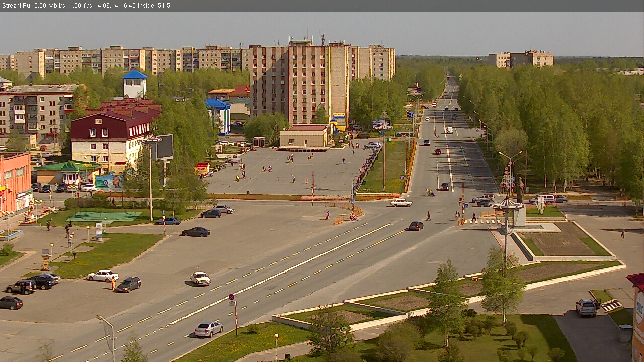Click the 1.00 fr/s frame rate value
The height and width of the screenshot is (362, 644).
pyautogui.click(x=80, y=6)
